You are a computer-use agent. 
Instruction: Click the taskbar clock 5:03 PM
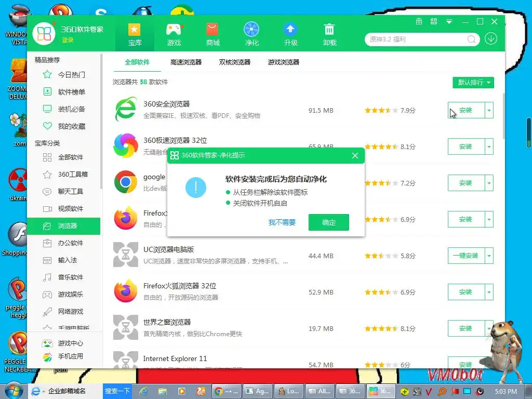pyautogui.click(x=506, y=392)
